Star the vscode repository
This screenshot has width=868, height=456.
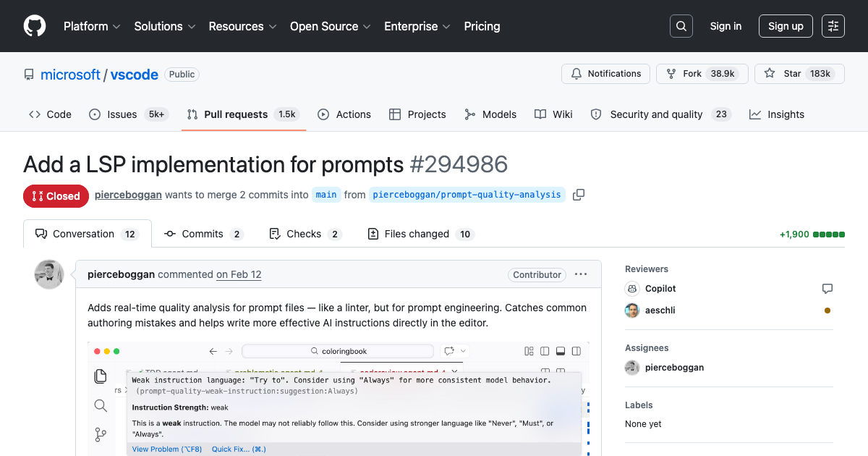pyautogui.click(x=800, y=74)
